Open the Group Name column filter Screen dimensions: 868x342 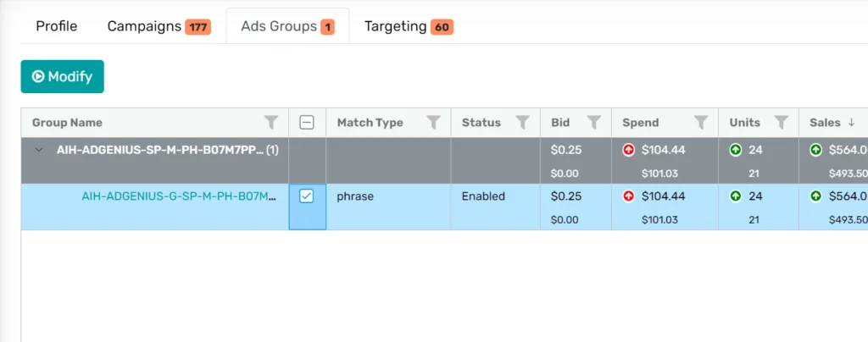pos(270,122)
